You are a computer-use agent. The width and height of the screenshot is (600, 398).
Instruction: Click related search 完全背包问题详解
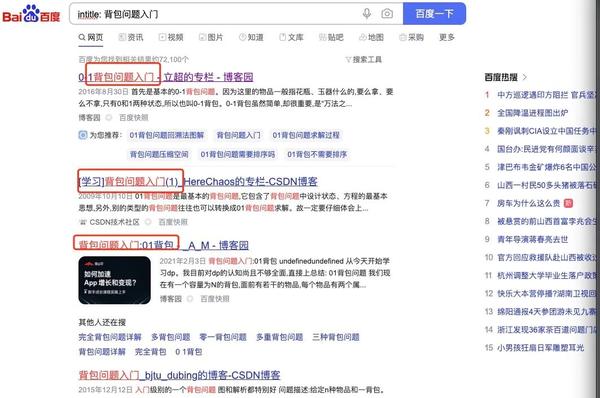point(110,337)
